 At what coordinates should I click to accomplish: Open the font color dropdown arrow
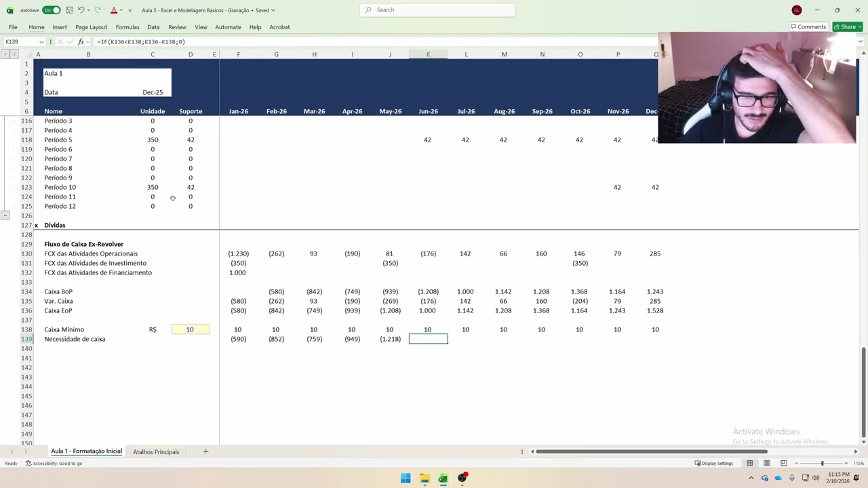(x=121, y=10)
